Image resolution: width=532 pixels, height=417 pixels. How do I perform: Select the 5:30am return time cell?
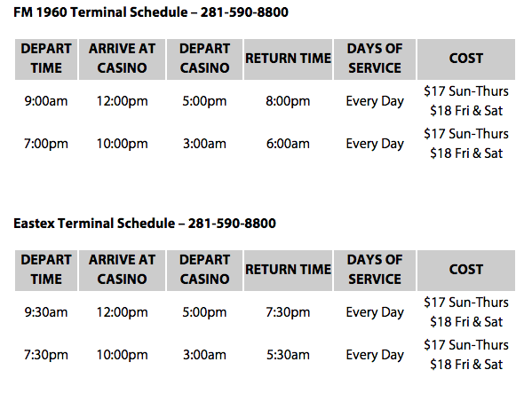click(288, 355)
